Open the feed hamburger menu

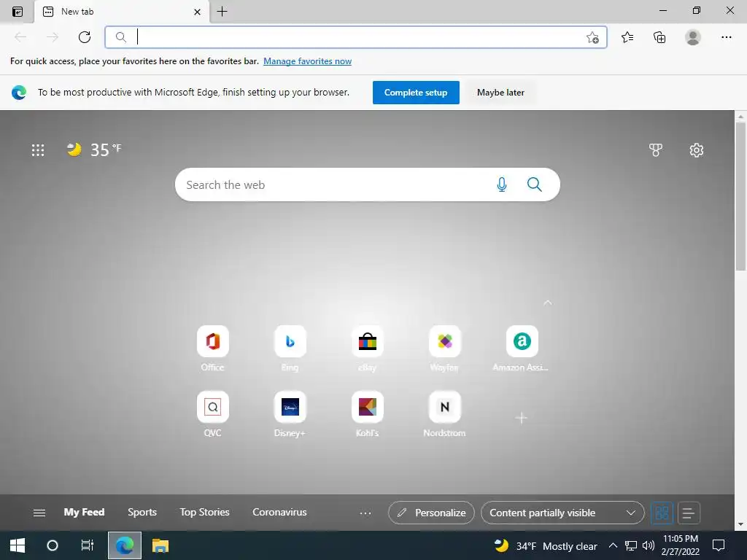39,513
